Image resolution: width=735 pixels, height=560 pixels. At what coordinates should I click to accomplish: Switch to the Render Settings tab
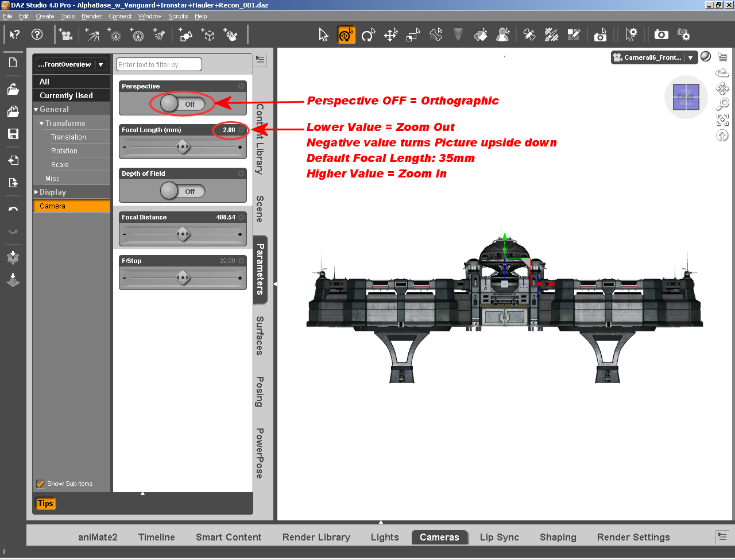point(633,537)
